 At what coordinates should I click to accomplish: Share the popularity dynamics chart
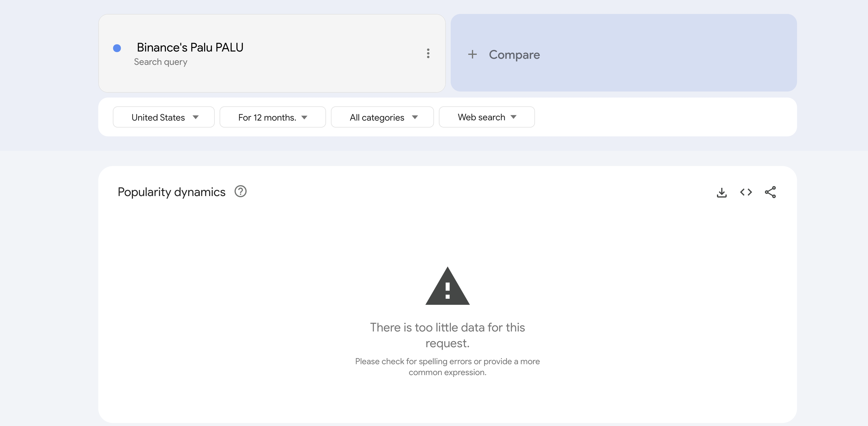click(x=770, y=192)
